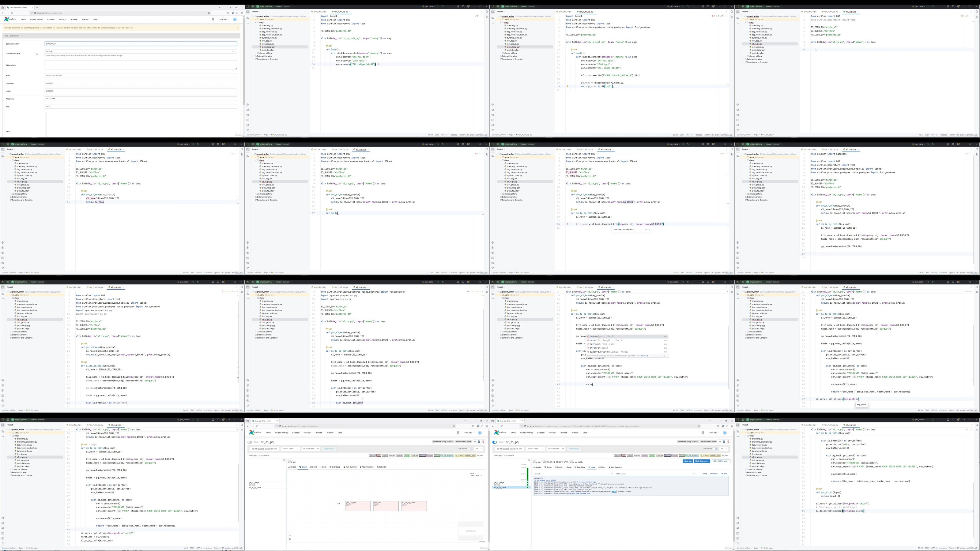The height and width of the screenshot is (551, 980).
Task: Enable Auto-refresh on the Logs page
Action: pos(715,449)
